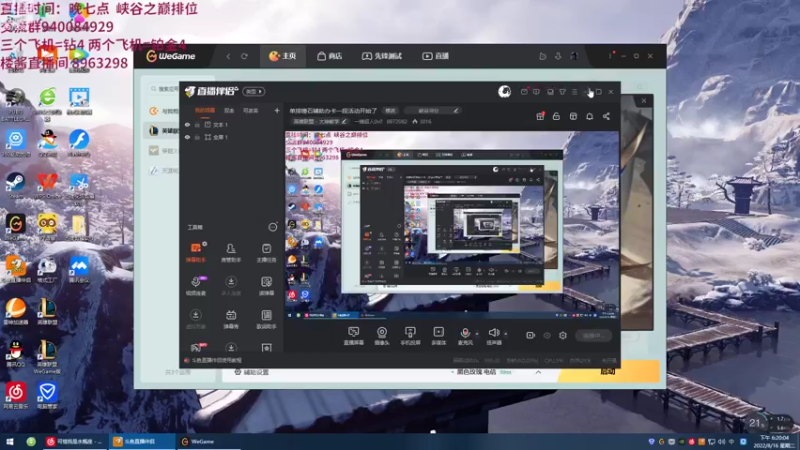The width and height of the screenshot is (800, 450).
Task: Click the WeGame search box
Action: (x=164, y=89)
